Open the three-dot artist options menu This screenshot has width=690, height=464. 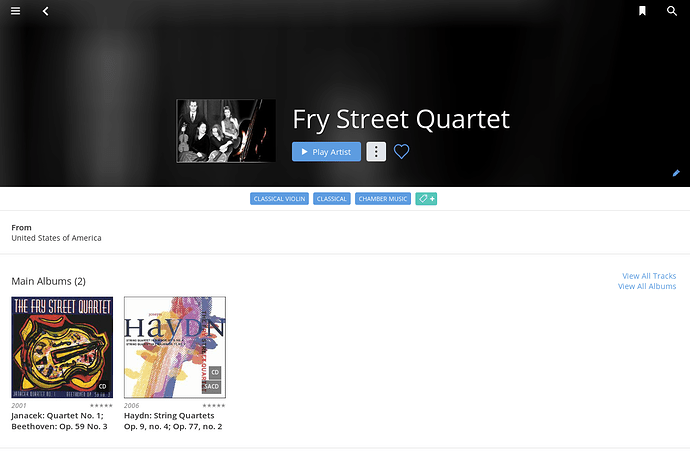(376, 151)
